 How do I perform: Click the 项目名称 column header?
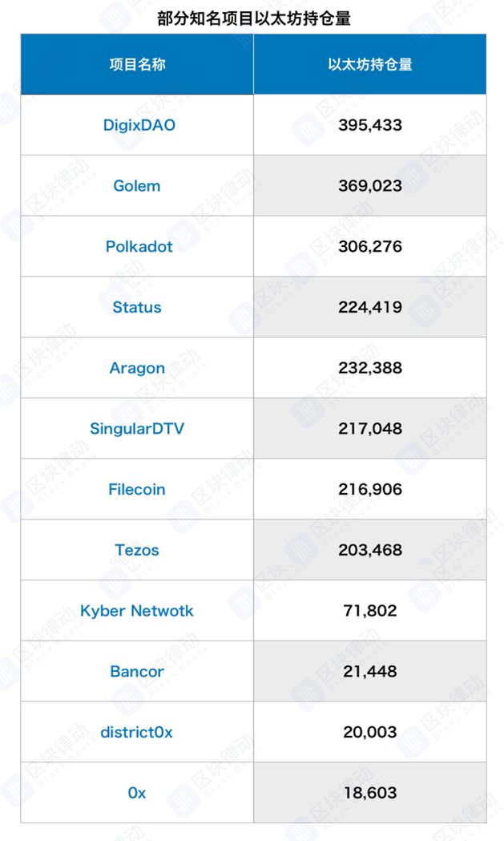coord(137,65)
